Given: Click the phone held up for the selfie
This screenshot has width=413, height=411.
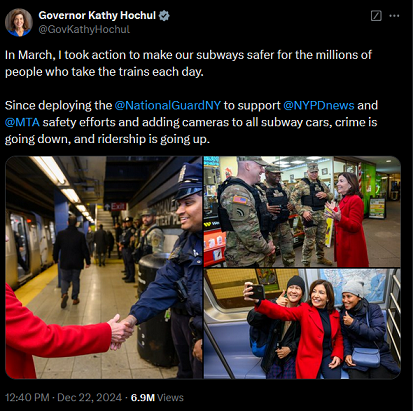Looking at the screenshot, I should click(x=256, y=292).
